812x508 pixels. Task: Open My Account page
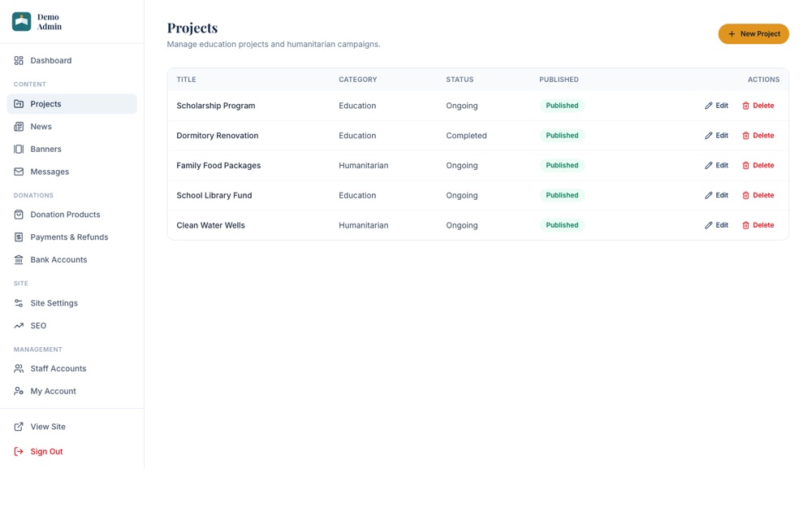click(72, 392)
